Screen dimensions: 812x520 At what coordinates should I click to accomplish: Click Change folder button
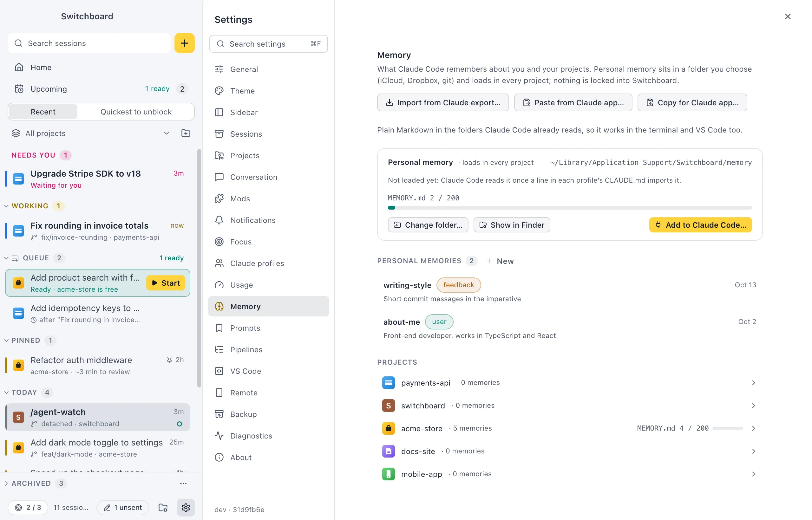pos(428,224)
